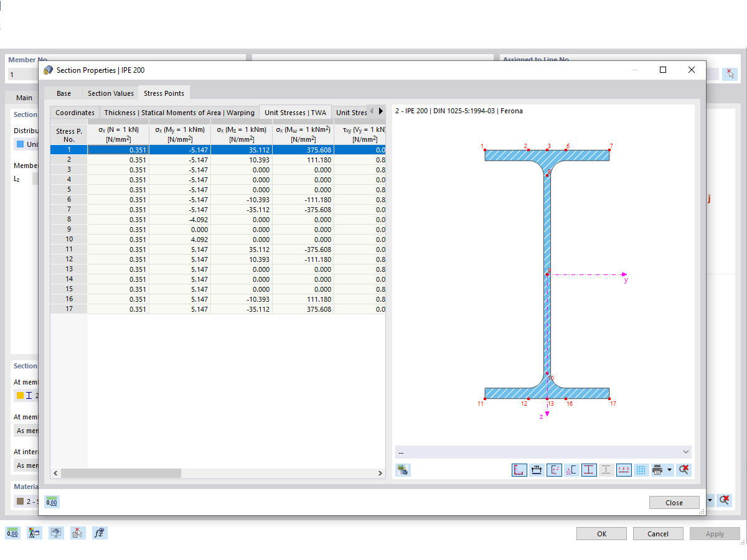Screen dimensions: 747x560
Task: Click the units and decimal places icon
Action: point(12,533)
